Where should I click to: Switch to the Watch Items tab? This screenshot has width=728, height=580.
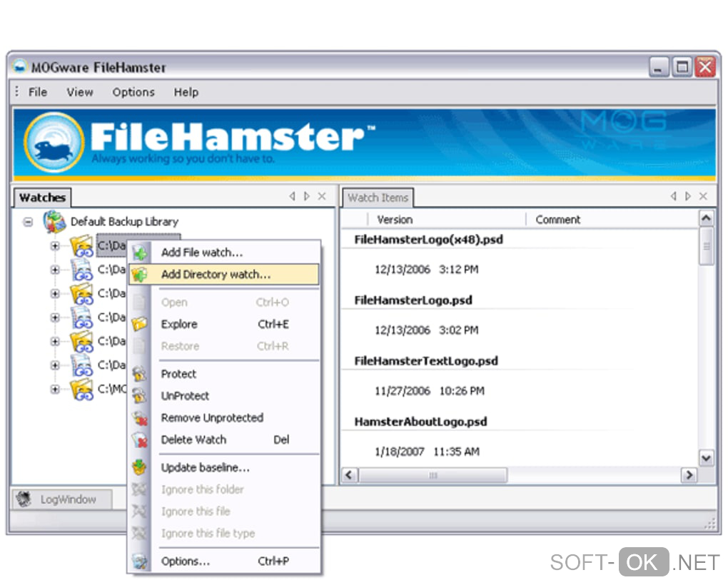tap(378, 198)
